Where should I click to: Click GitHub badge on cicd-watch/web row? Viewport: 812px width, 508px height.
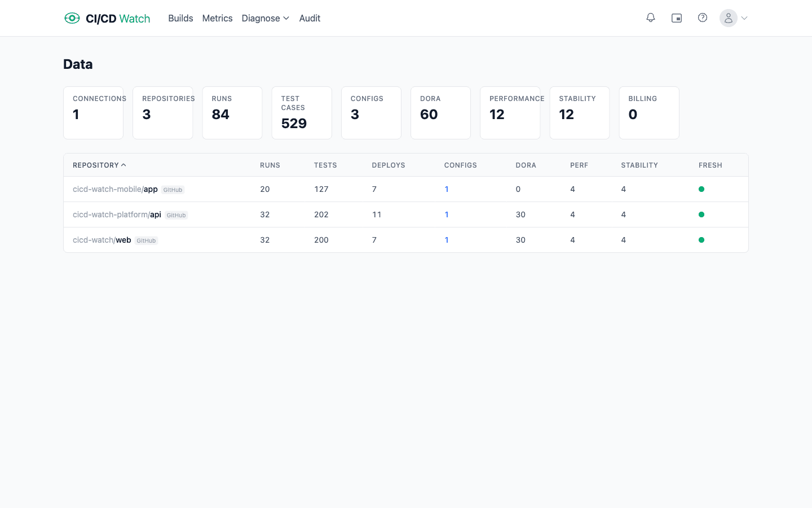146,240
